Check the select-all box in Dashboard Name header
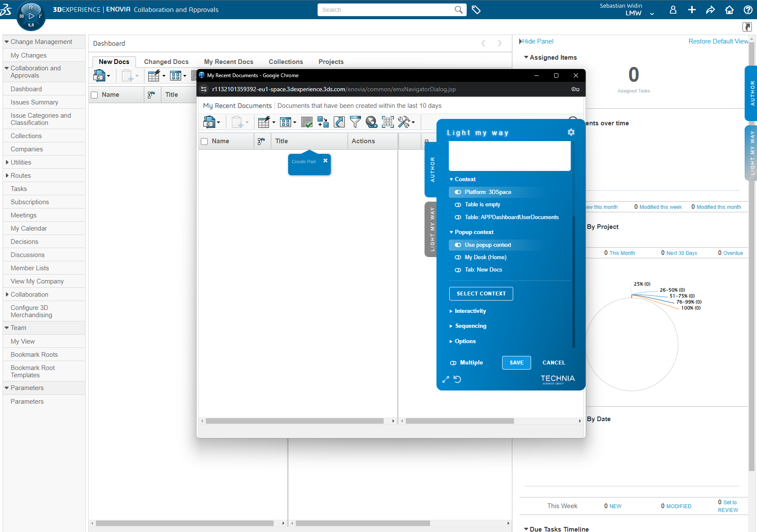 click(94, 95)
